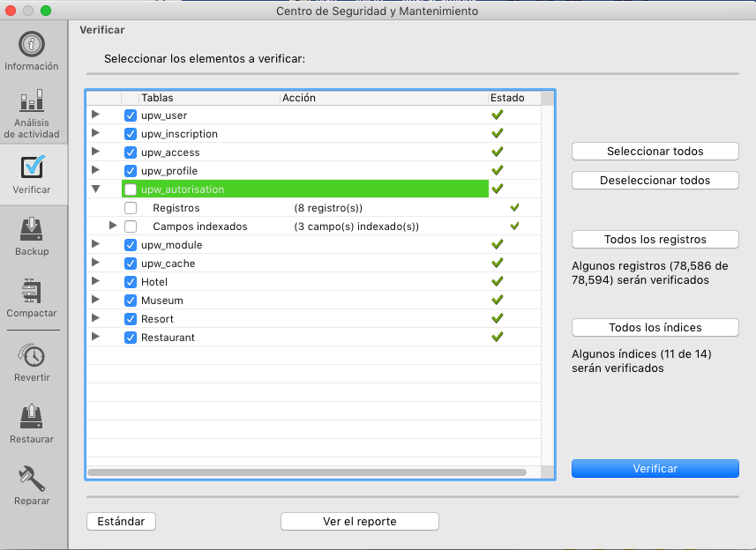Image resolution: width=756 pixels, height=550 pixels.
Task: Enable the upw_autorisation table checkbox
Action: [131, 190]
